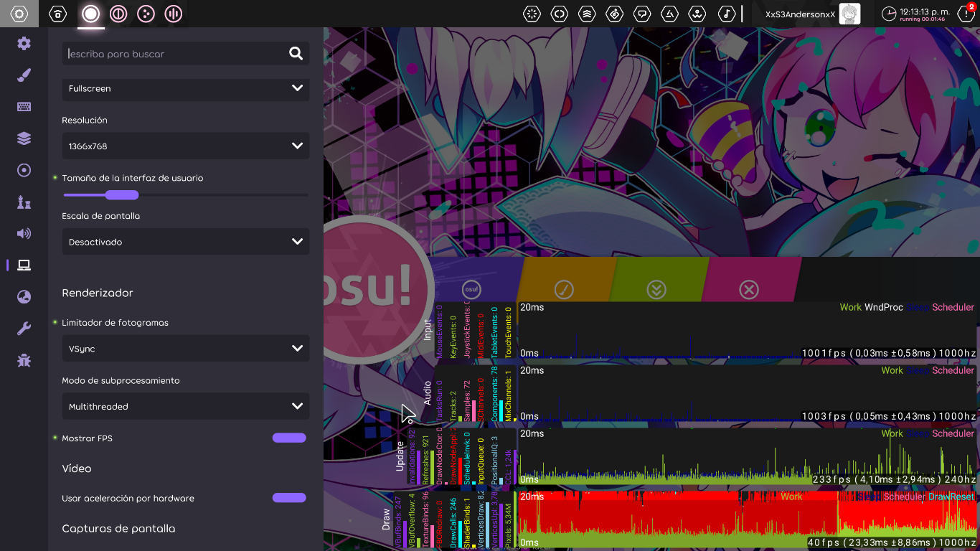Select the Debug settings bug icon

click(x=23, y=359)
